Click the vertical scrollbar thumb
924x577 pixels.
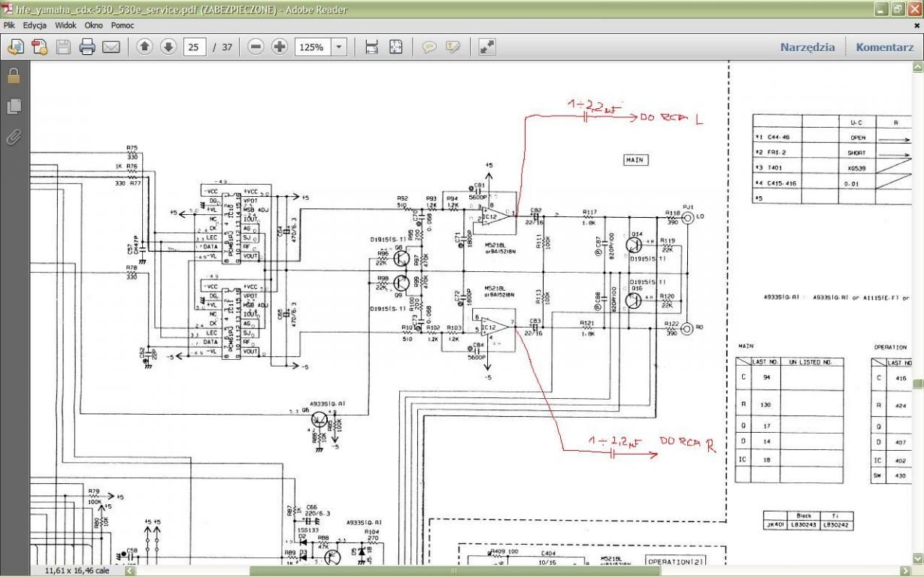click(917, 383)
